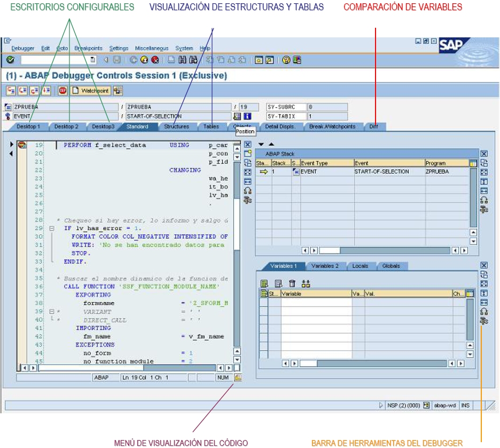The width and height of the screenshot is (500, 448).
Task: Switch to the Desktop 2 tab
Action: point(66,127)
